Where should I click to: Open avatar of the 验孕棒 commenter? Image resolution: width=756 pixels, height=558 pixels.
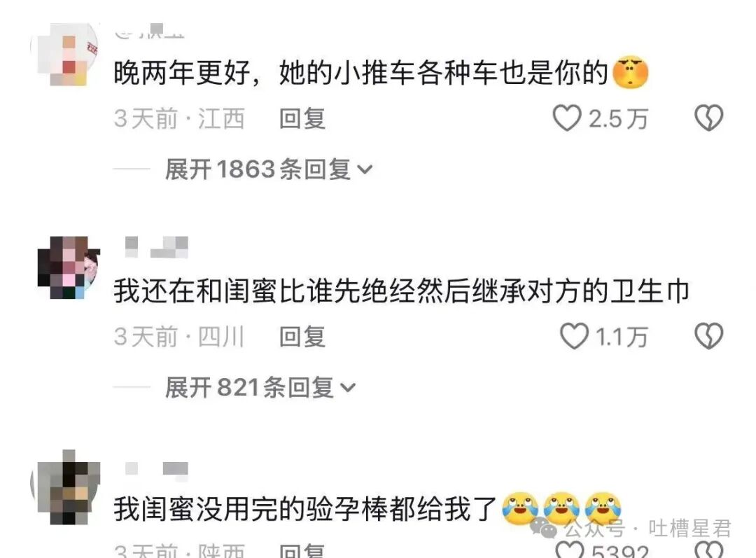tap(69, 487)
